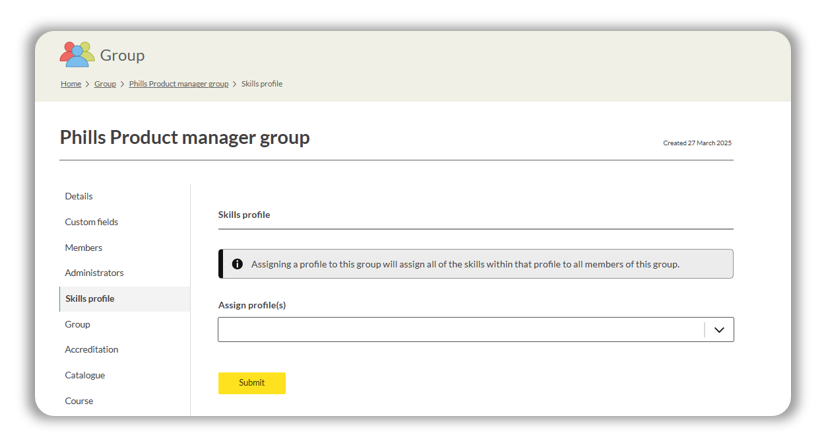816x441 pixels.
Task: Show the Members section
Action: (83, 247)
